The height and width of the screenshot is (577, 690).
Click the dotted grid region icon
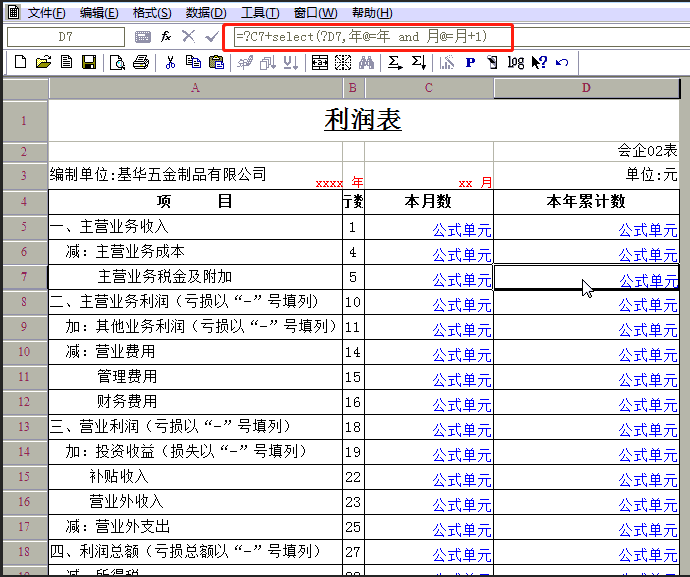(343, 62)
